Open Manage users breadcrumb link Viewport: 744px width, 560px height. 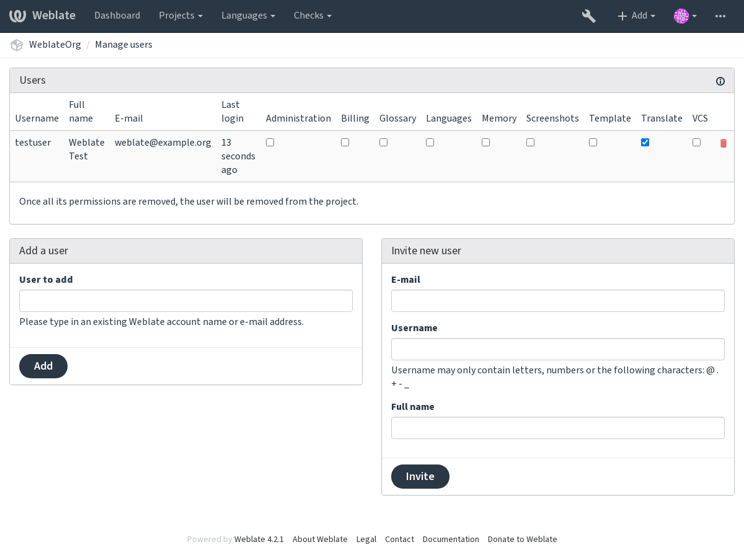point(123,45)
